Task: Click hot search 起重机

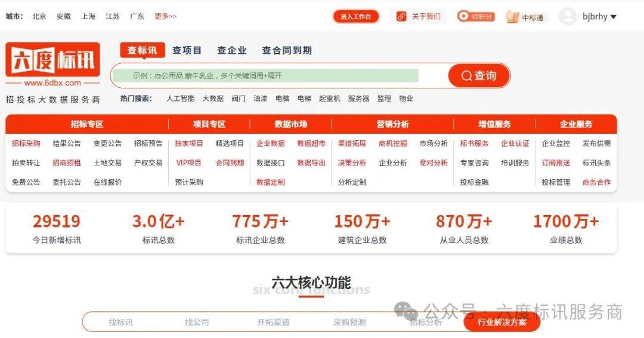Action: click(x=330, y=99)
